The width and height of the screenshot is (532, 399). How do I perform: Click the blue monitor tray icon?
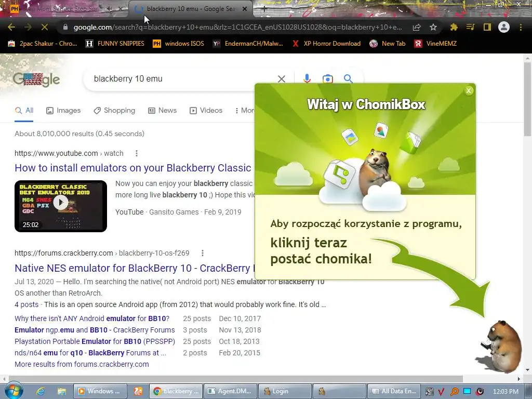click(x=467, y=392)
